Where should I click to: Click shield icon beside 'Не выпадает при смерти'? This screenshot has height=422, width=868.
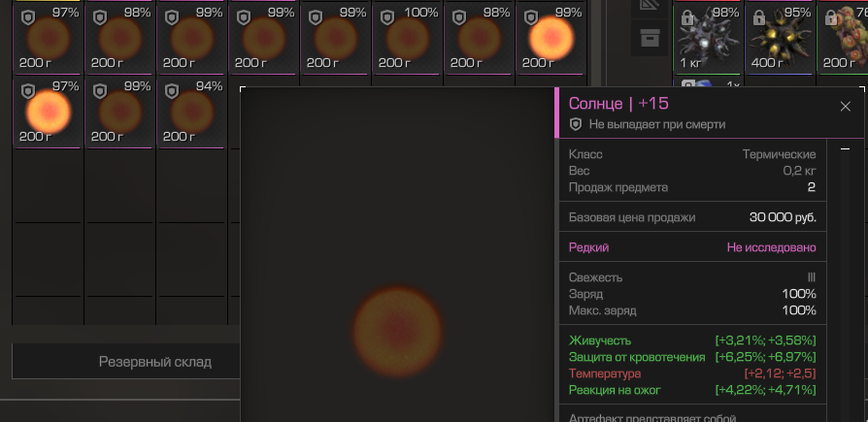[576, 124]
